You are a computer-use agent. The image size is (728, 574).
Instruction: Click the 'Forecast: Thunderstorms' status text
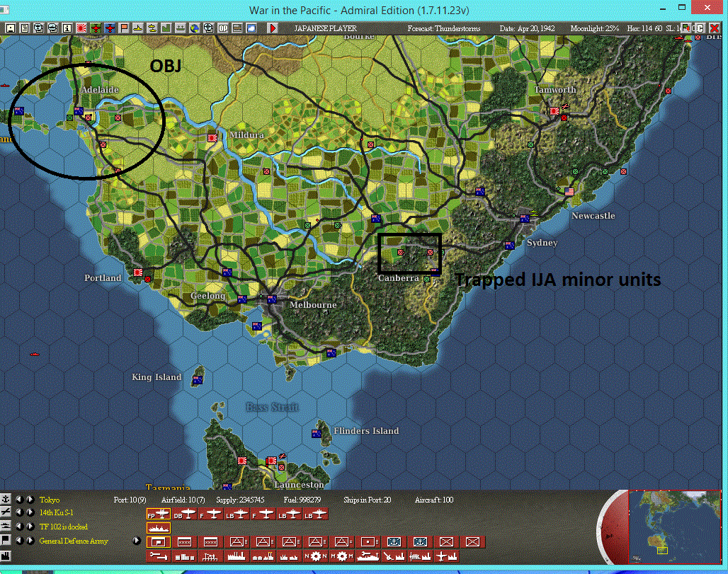click(444, 28)
